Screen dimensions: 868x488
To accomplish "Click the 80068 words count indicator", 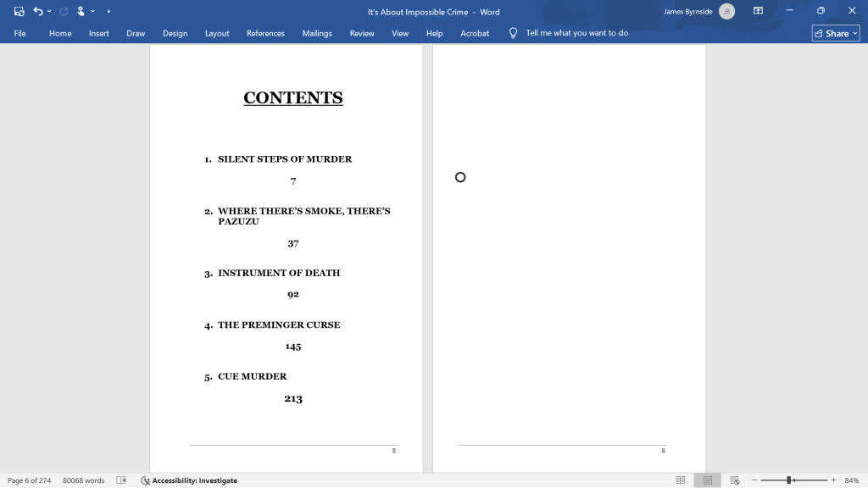I will tap(83, 480).
